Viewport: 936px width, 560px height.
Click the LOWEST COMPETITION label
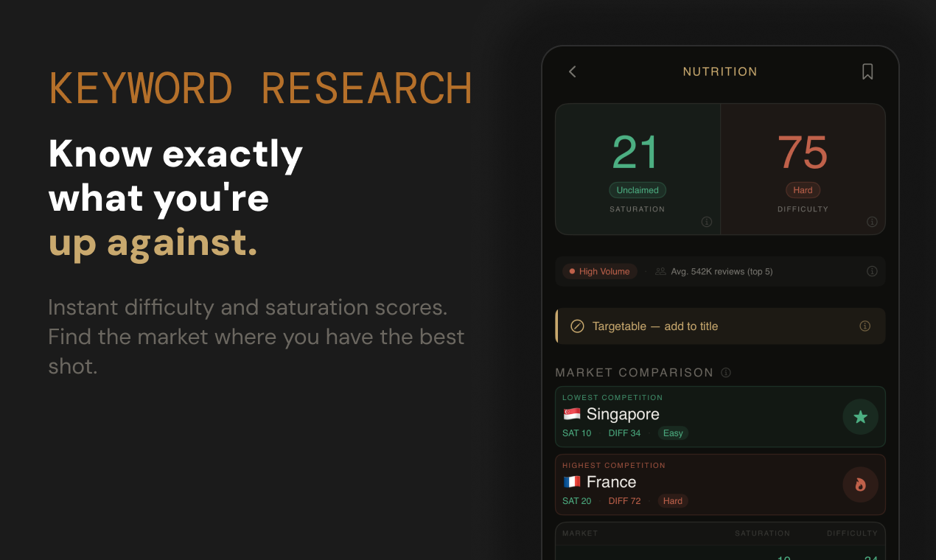click(612, 398)
